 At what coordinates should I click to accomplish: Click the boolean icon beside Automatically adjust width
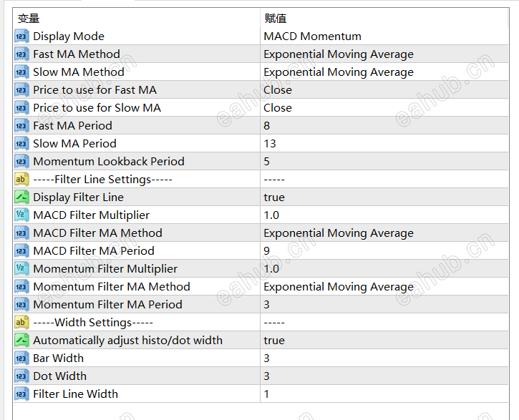[21, 341]
